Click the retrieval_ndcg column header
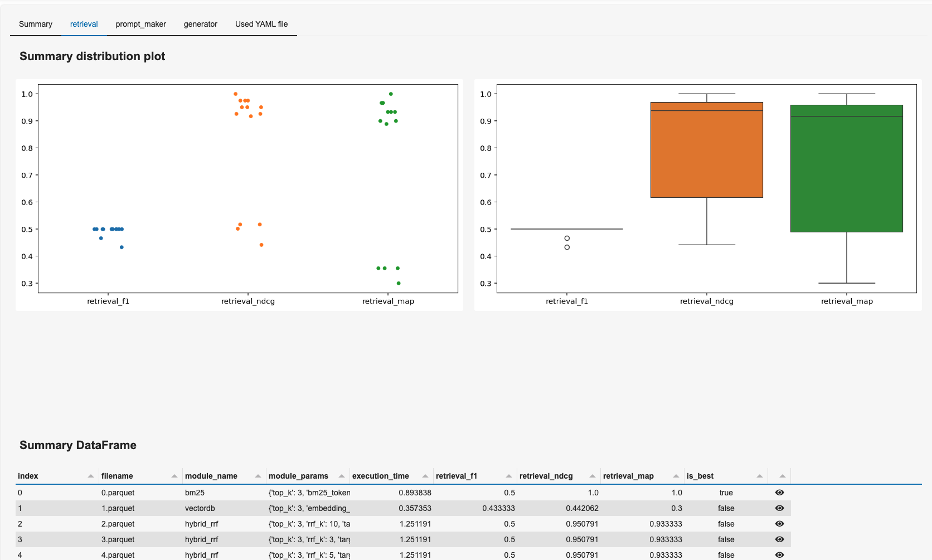 (546, 476)
